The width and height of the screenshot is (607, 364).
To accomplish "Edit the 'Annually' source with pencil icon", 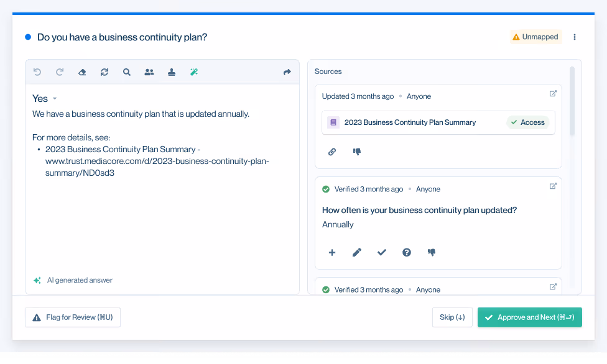I will click(357, 253).
